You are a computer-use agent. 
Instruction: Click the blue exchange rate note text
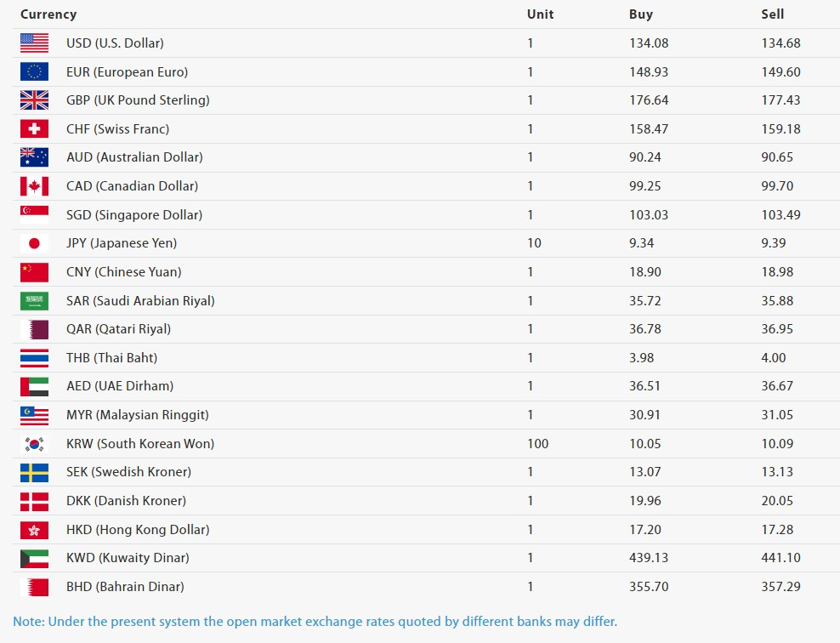point(315,622)
